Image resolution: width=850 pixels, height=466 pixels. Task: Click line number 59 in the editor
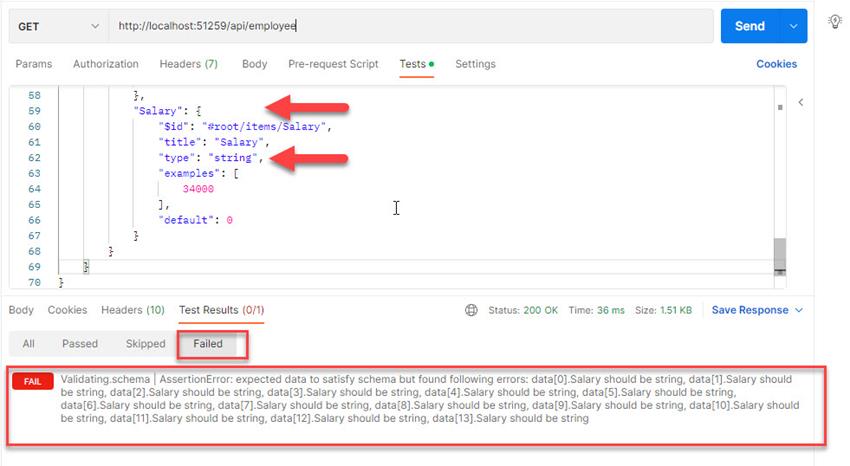(34, 111)
